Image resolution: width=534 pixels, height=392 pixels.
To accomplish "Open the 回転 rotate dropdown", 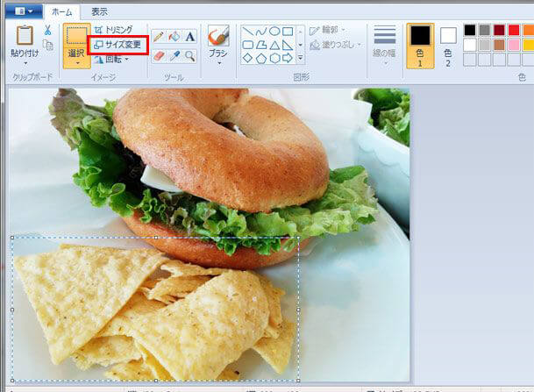I will (x=111, y=60).
